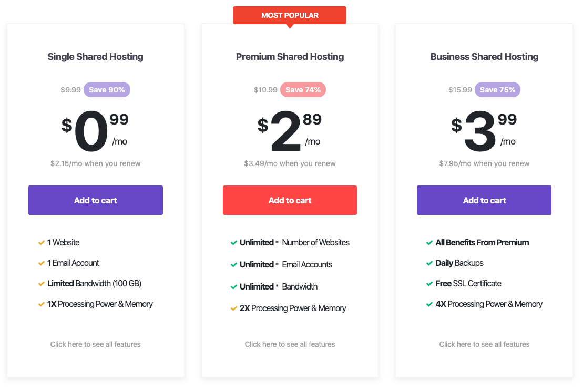Screen dimensions: 583x392
Task: Open all features link under Business plan
Action: (x=484, y=344)
